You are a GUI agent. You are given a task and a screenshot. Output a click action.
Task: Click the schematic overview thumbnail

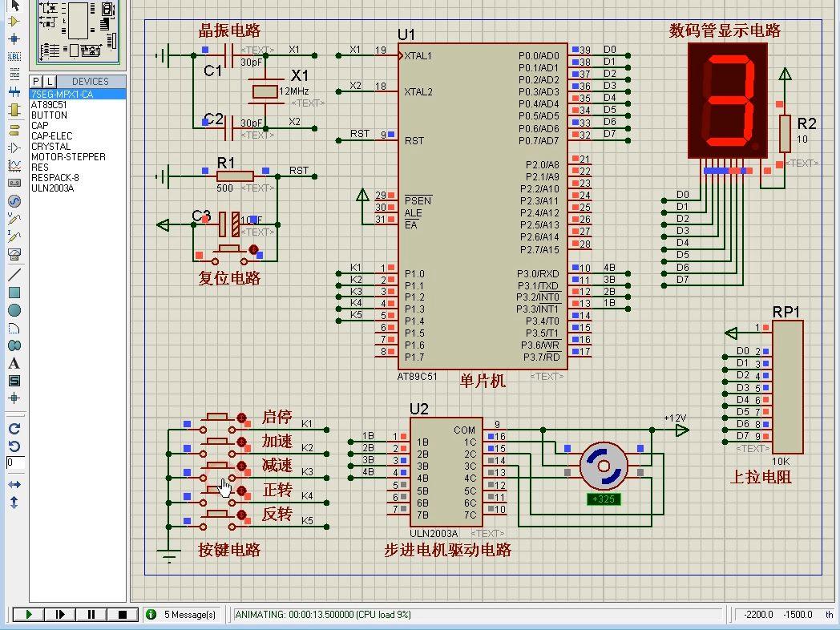coord(79,31)
